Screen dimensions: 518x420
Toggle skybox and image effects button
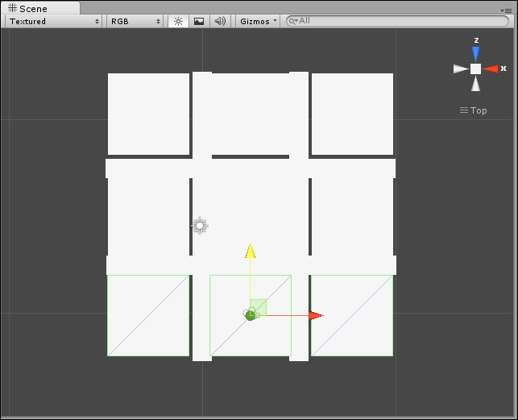tap(199, 22)
